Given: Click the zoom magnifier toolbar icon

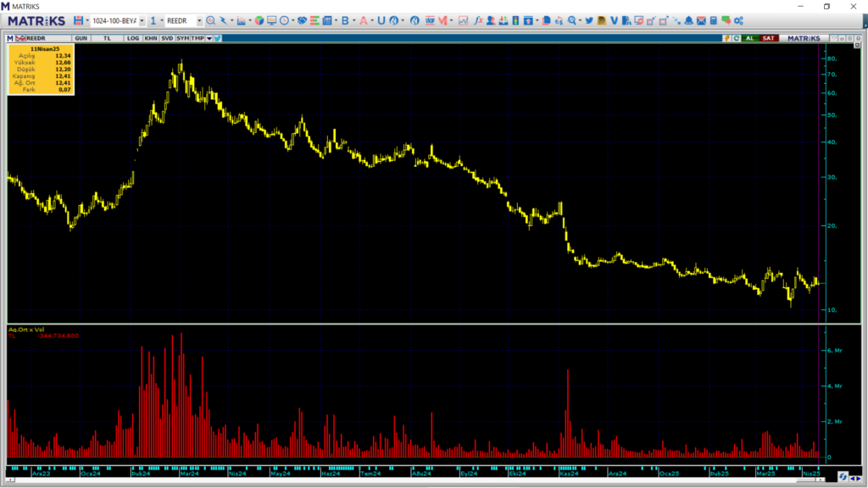Looking at the screenshot, I should click(x=572, y=20).
